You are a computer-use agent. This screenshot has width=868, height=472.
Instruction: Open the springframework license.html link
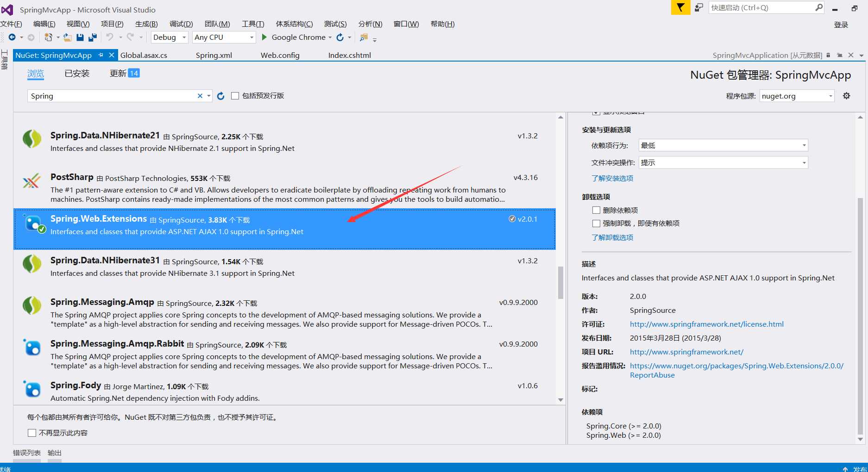click(707, 324)
